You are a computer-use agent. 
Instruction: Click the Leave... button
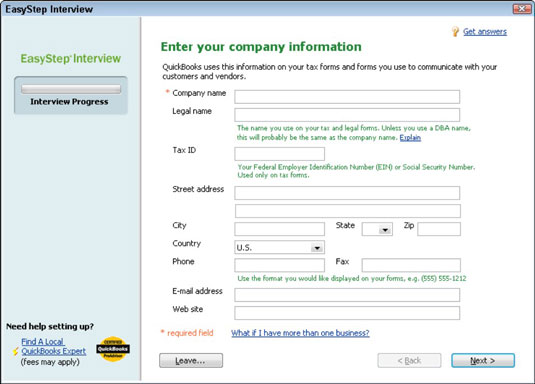point(191,361)
